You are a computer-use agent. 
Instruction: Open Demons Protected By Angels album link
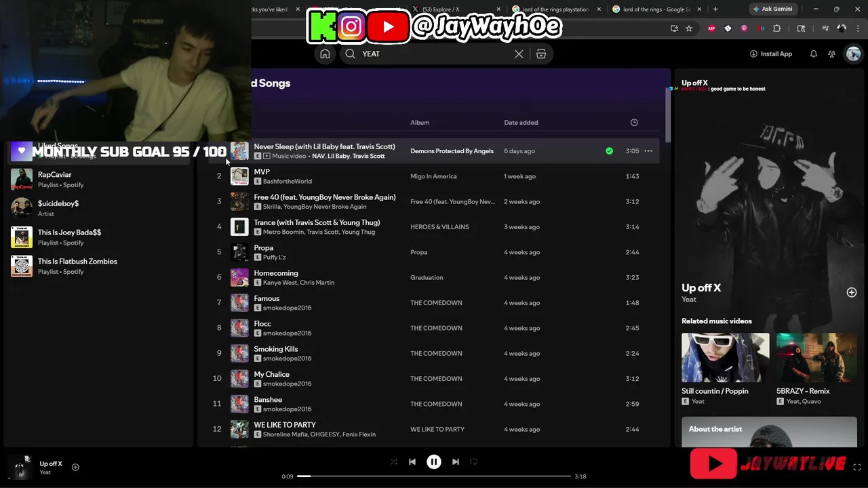tap(452, 151)
